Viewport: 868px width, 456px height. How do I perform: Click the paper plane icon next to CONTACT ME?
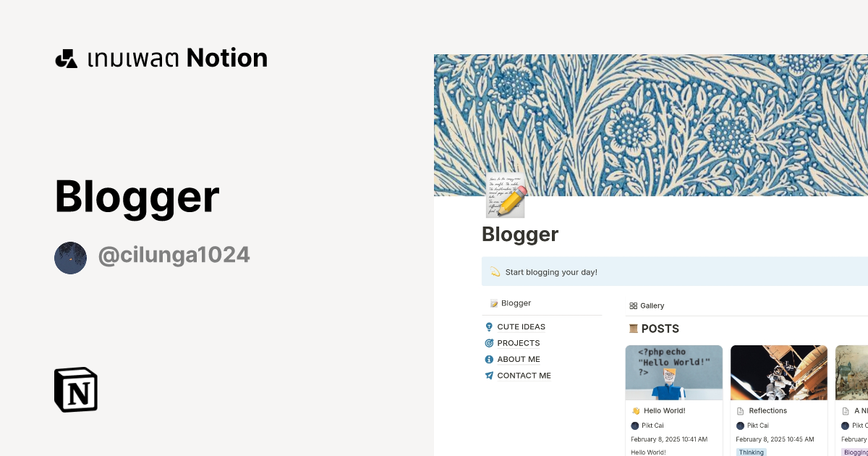pyautogui.click(x=489, y=375)
